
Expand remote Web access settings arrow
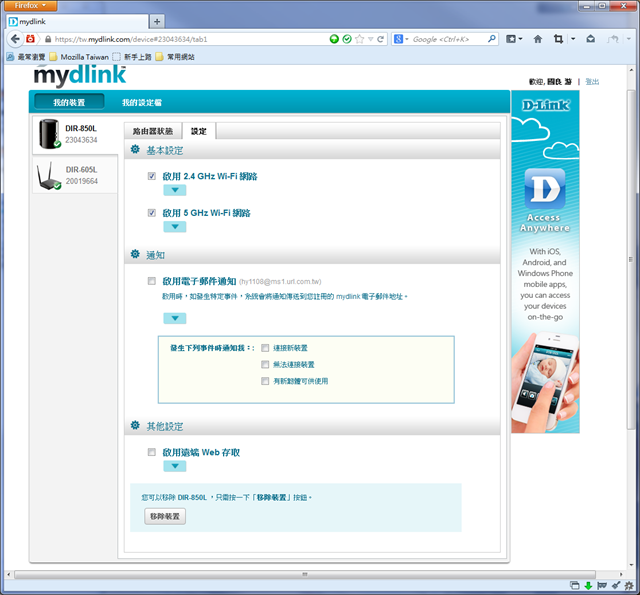tap(175, 466)
